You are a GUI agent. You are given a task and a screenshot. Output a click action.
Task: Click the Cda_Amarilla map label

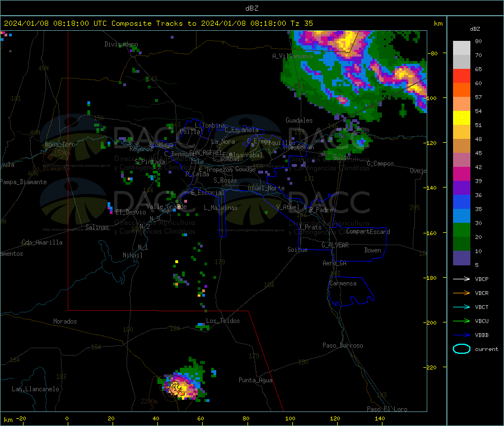click(42, 242)
